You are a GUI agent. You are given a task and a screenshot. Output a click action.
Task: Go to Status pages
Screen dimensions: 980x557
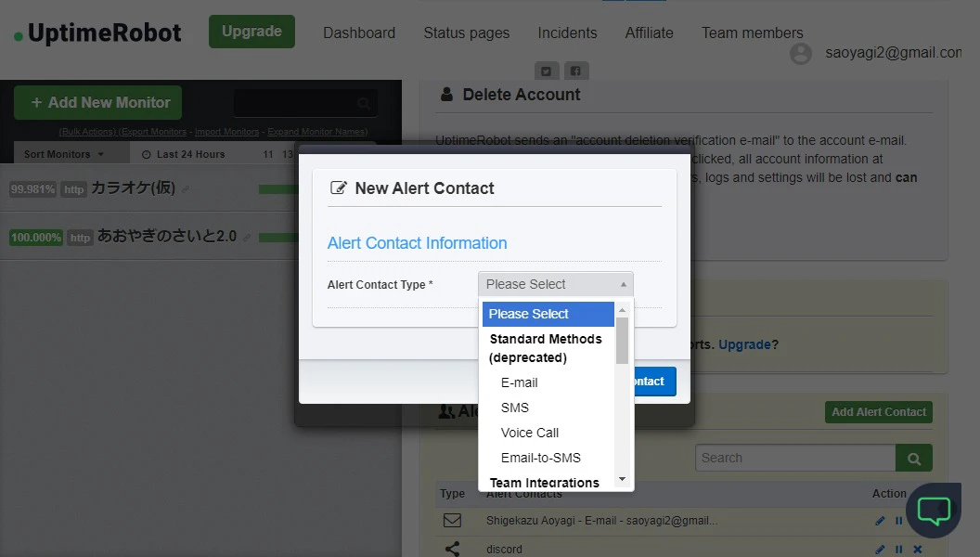tap(466, 33)
